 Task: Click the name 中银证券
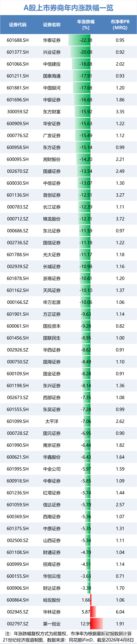(52, 100)
